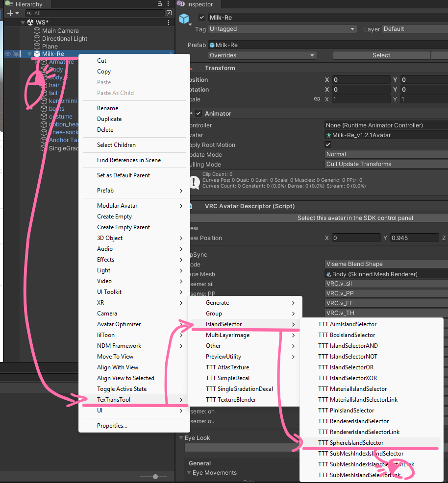Click the Hierarchy panel lock icon

click(159, 4)
